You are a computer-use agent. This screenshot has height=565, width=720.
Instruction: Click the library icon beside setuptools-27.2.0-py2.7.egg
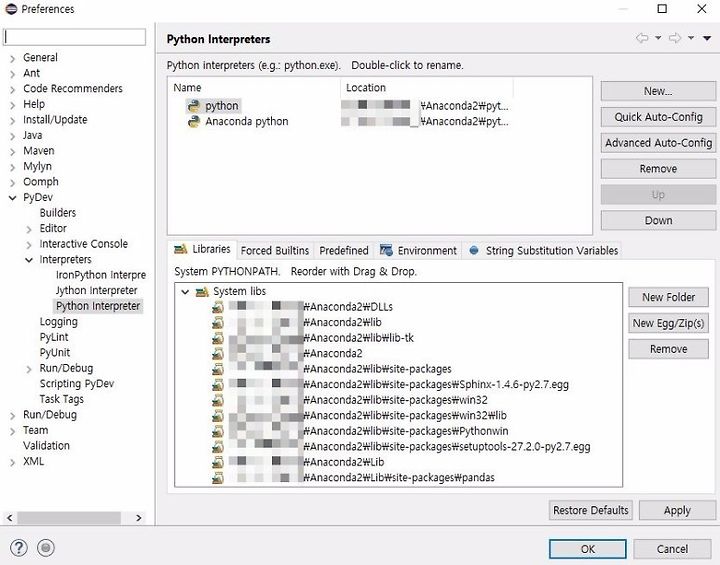point(218,447)
